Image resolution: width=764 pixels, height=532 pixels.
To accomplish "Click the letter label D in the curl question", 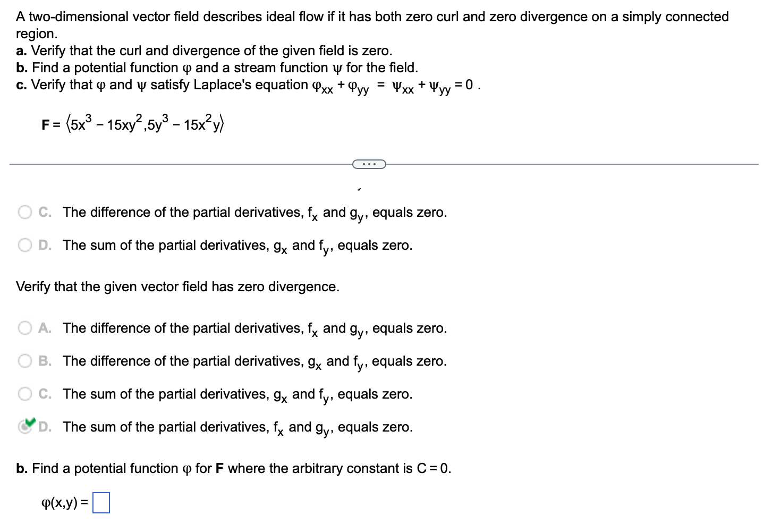I will click(x=45, y=244).
